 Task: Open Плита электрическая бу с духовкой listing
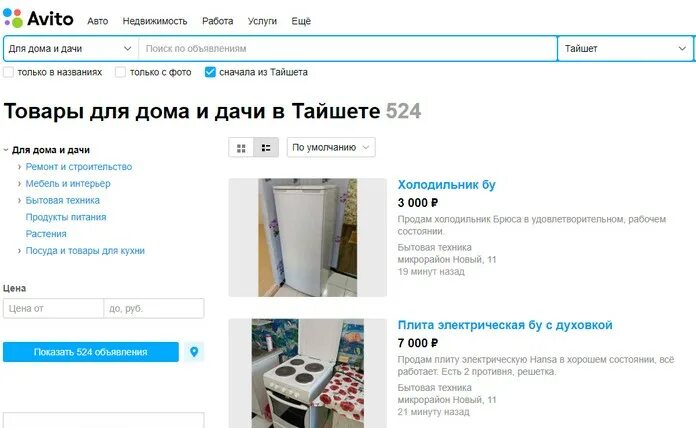pos(505,325)
